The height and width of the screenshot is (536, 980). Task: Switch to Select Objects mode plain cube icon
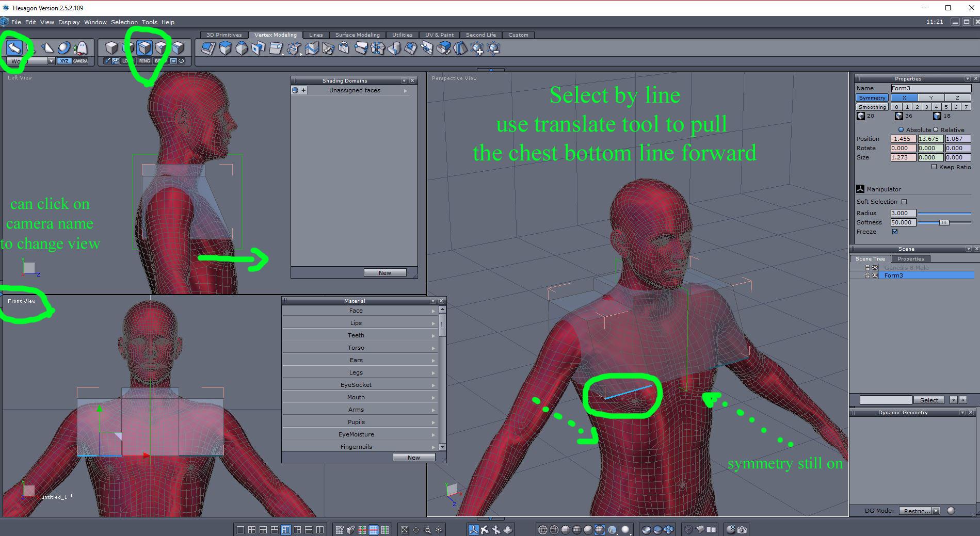[111, 48]
